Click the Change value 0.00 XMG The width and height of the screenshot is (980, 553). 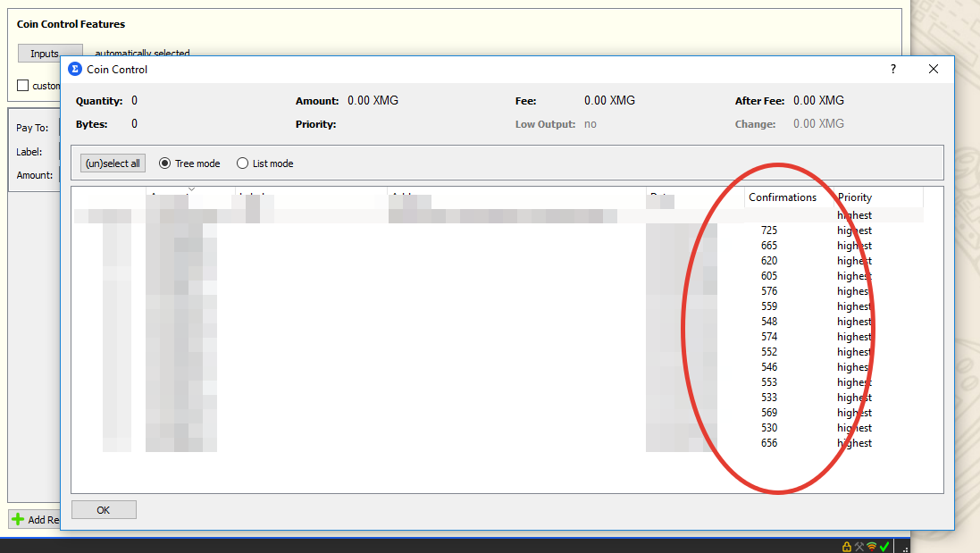pos(818,123)
